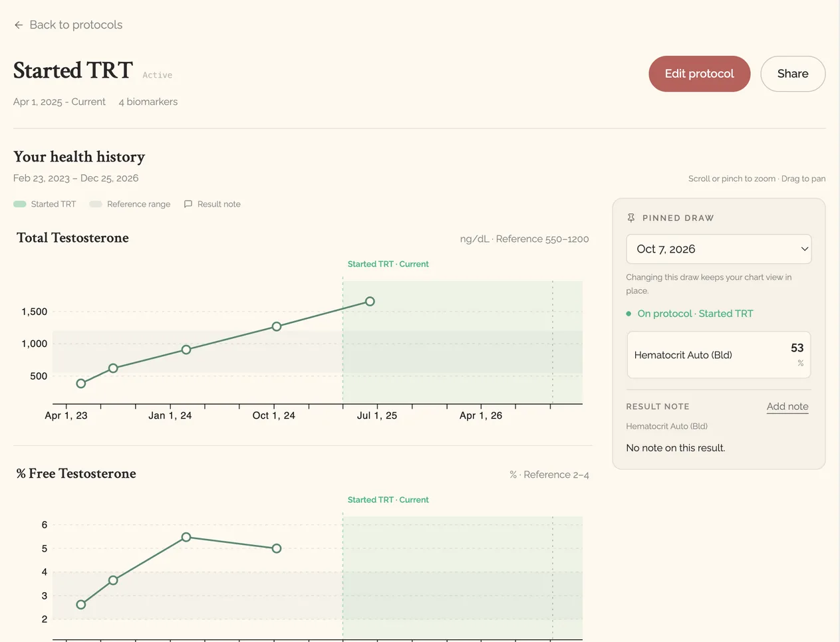The image size is (840, 642).
Task: Click the Started TRT · Current label above % Free Testosterone
Action: [x=388, y=500]
